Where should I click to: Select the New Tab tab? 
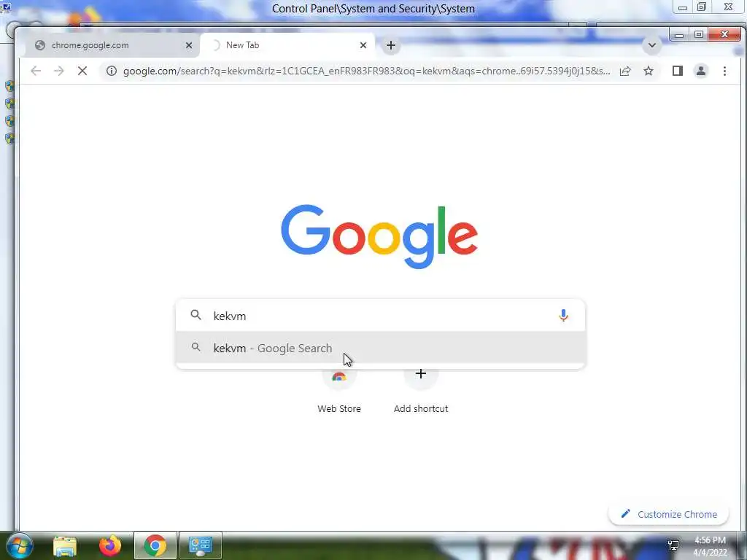(x=287, y=45)
